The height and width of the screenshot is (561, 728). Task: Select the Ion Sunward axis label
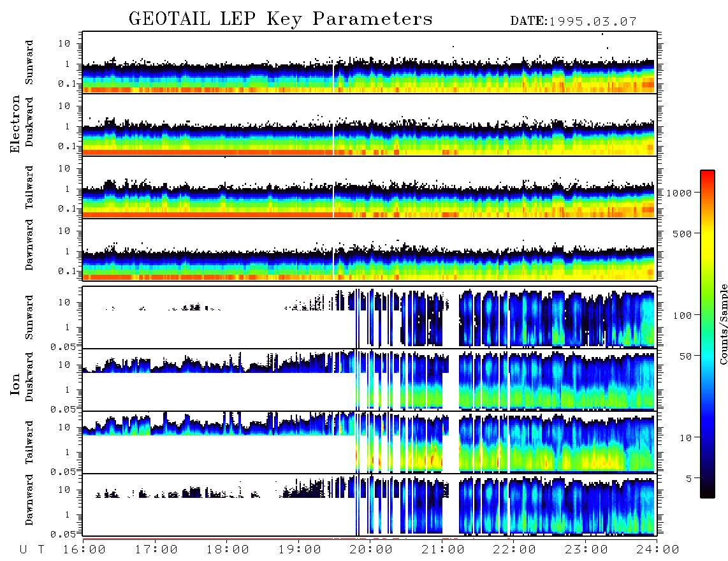pos(29,317)
